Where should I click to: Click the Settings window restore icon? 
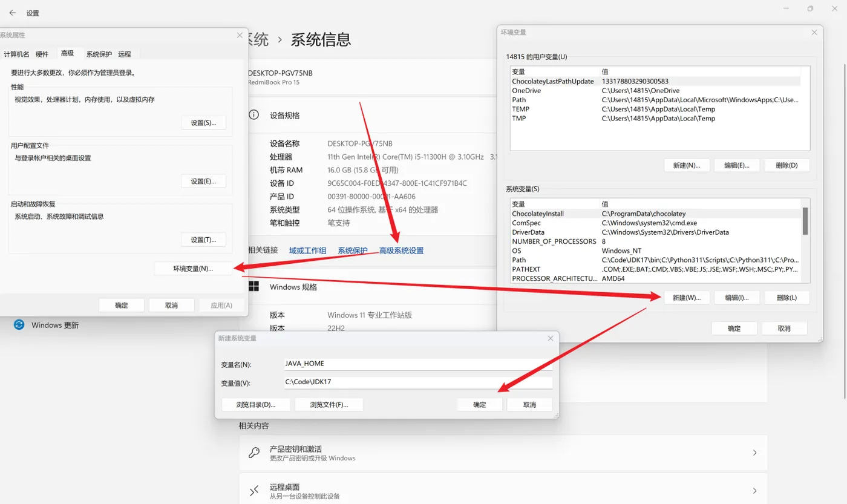(810, 9)
